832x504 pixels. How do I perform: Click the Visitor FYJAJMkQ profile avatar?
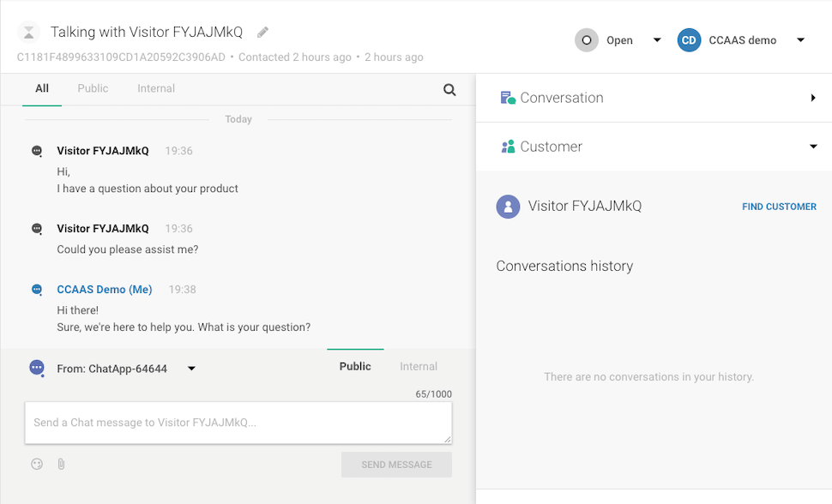click(x=508, y=207)
